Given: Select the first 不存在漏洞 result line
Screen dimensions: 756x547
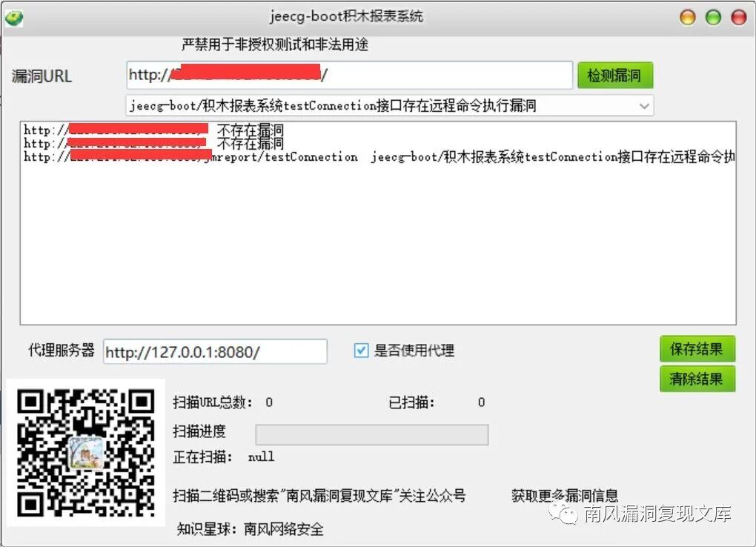Looking at the screenshot, I should [x=153, y=130].
